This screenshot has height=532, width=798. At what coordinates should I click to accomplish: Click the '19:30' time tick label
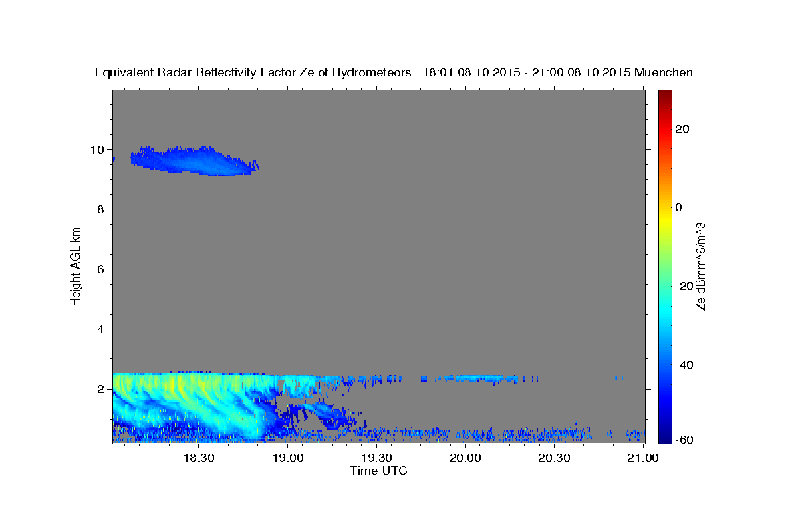point(376,458)
